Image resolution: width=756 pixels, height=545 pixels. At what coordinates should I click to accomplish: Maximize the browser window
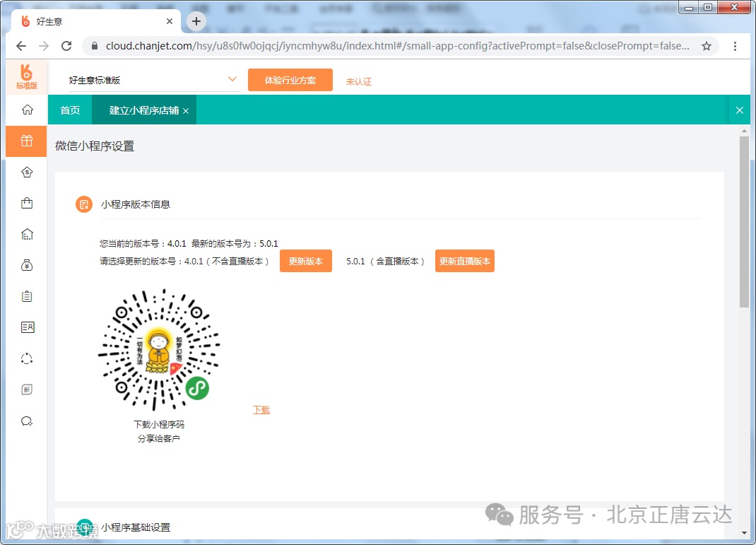click(x=707, y=7)
